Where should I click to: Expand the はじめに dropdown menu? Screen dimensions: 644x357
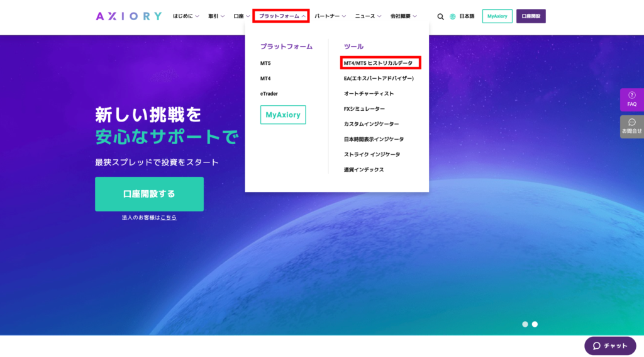[186, 16]
